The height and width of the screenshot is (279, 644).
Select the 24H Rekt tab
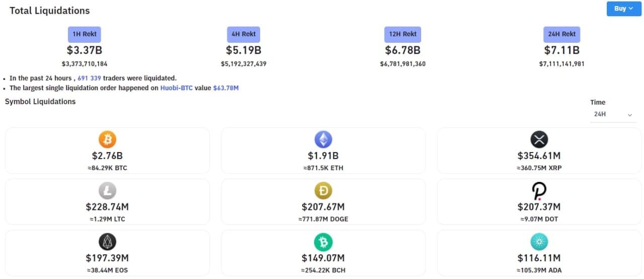(x=561, y=34)
